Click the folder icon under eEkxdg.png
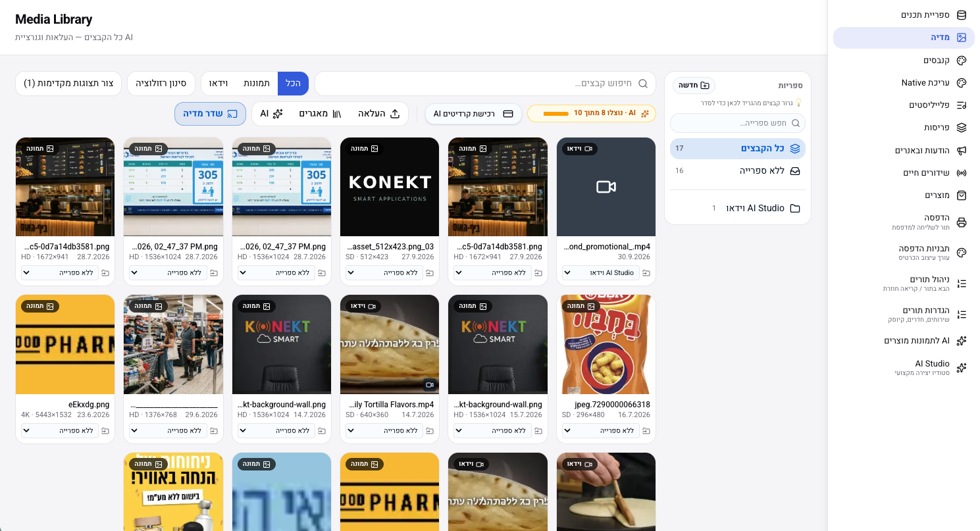This screenshot has height=531, width=980. pyautogui.click(x=105, y=431)
